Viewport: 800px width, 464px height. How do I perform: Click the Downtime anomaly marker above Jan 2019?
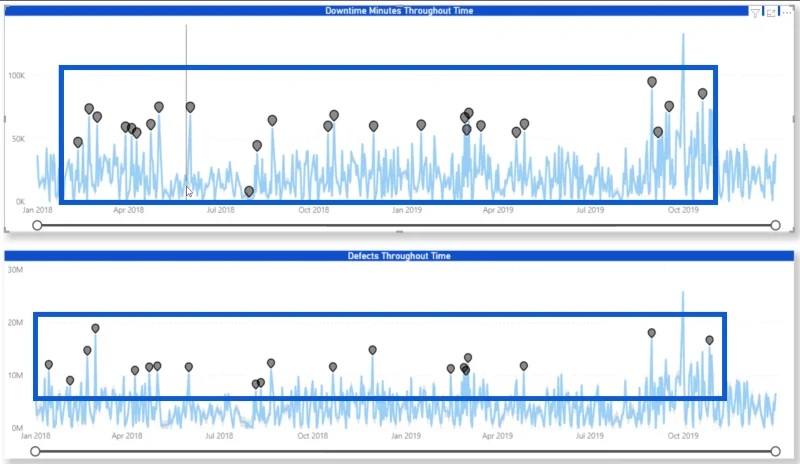pos(421,125)
